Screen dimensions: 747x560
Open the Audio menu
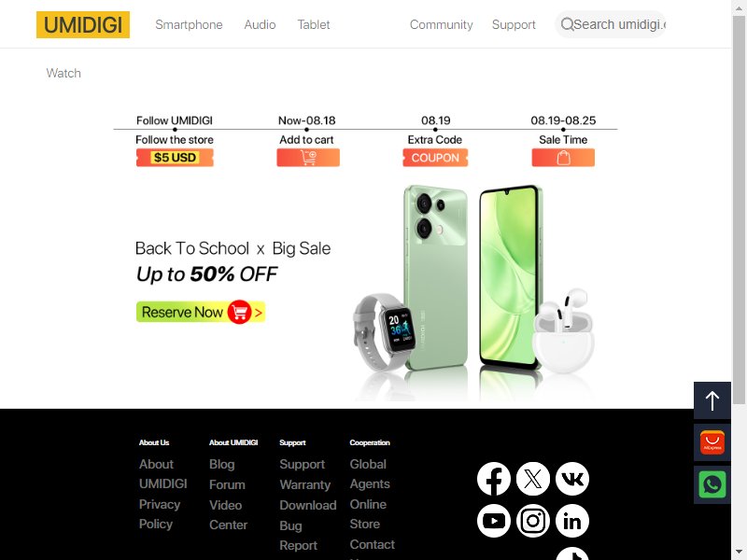[260, 25]
